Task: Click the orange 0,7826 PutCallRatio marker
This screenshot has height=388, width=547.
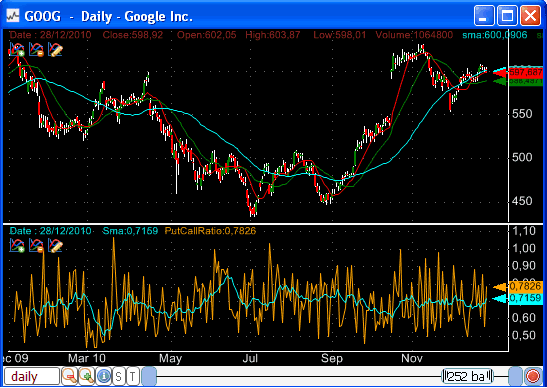Action: tap(518, 287)
